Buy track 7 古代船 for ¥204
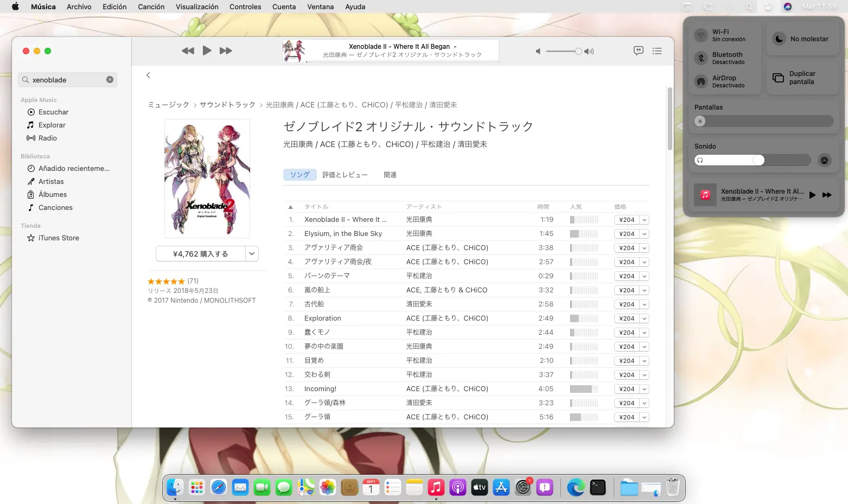 pyautogui.click(x=627, y=304)
